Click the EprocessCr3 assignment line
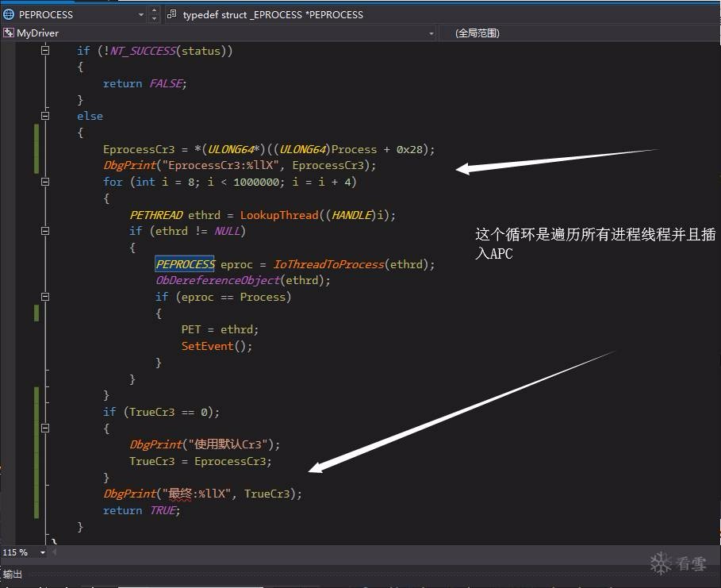The image size is (721, 588). click(x=269, y=149)
